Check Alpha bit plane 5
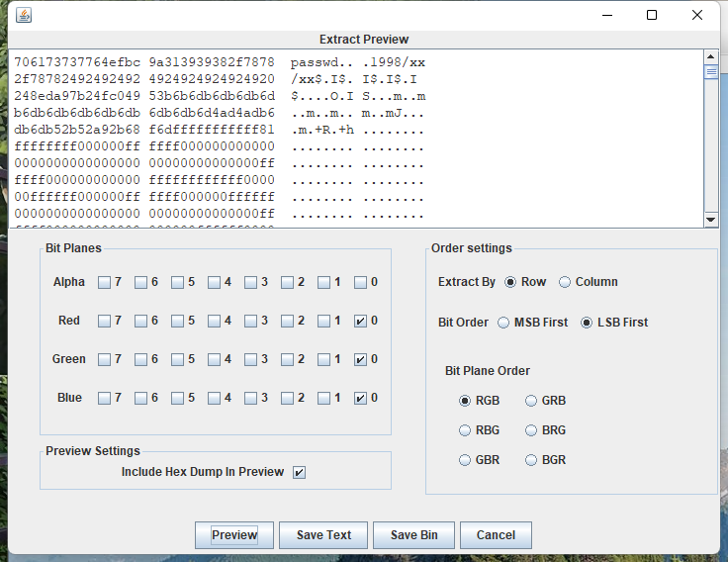Screen dimensions: 728x562 [x=177, y=282]
